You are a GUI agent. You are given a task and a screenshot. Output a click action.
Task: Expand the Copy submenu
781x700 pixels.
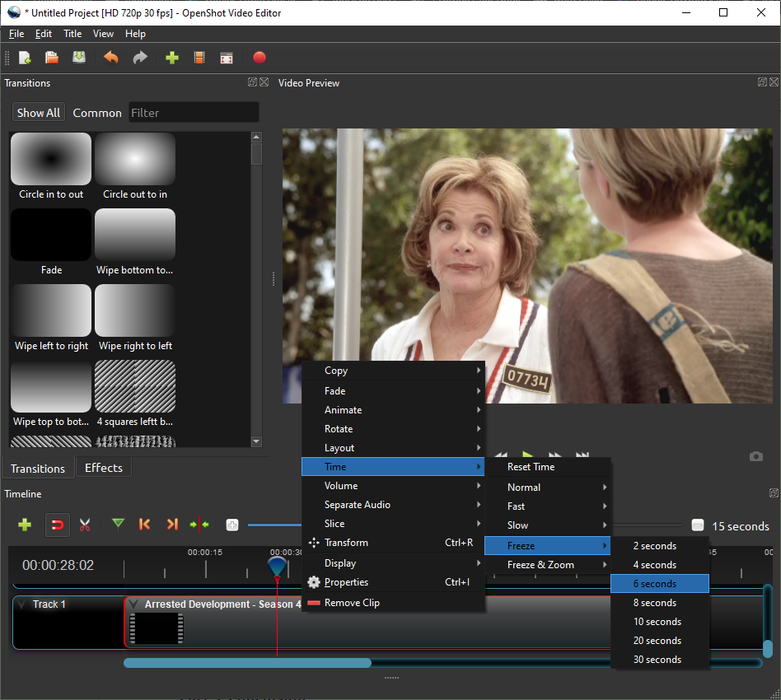click(x=393, y=371)
